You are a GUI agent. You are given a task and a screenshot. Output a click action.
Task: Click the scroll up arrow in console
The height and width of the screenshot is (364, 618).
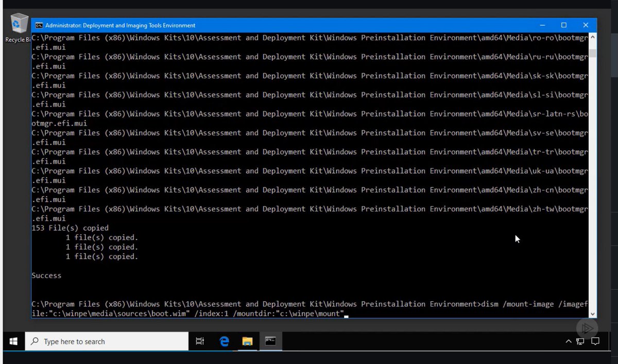tap(593, 38)
